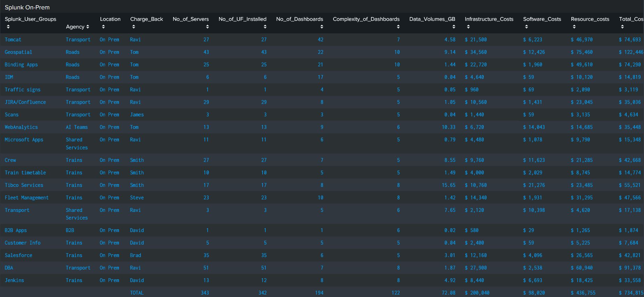Click Transport user group cell
Screen dimensions: 644x297
pyautogui.click(x=17, y=210)
